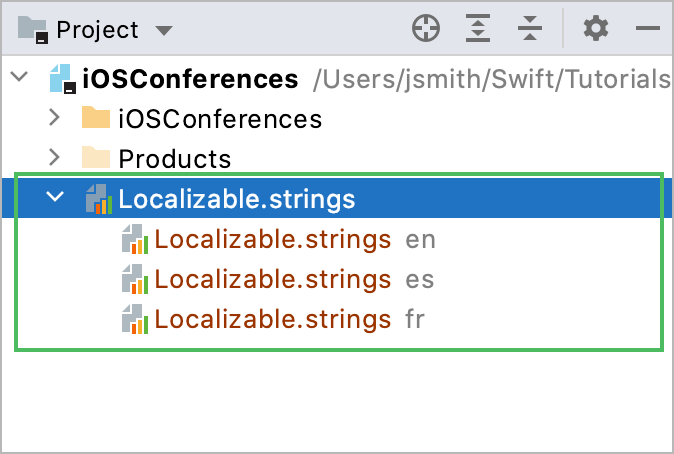Viewport: 674px width, 454px height.
Task: Select the French Localizable.strings file
Action: (272, 320)
